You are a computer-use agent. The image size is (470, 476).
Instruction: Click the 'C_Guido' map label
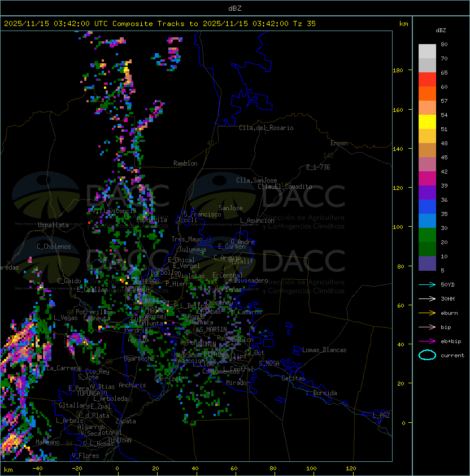coord(69,281)
